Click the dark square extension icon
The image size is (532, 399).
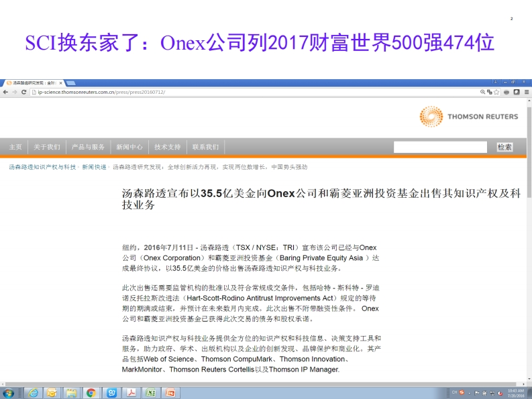coord(517,92)
